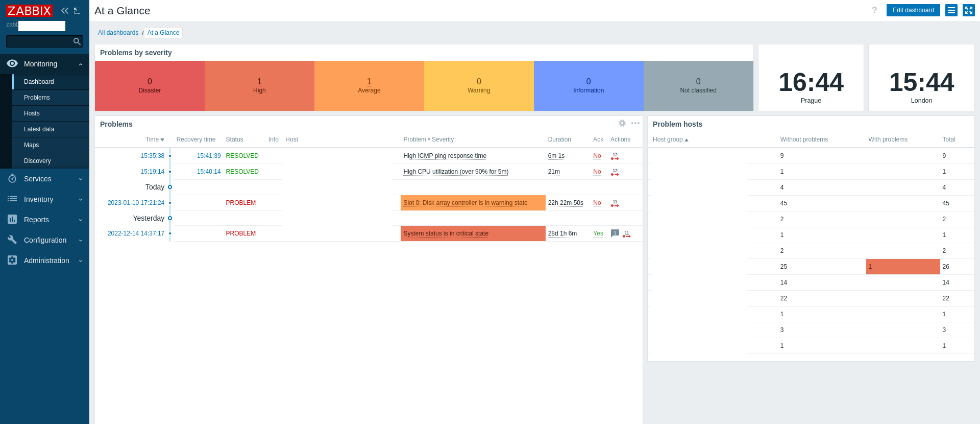Image resolution: width=980 pixels, height=424 pixels.
Task: Collapse the sidebar with double-chevron icon
Action: tap(65, 11)
